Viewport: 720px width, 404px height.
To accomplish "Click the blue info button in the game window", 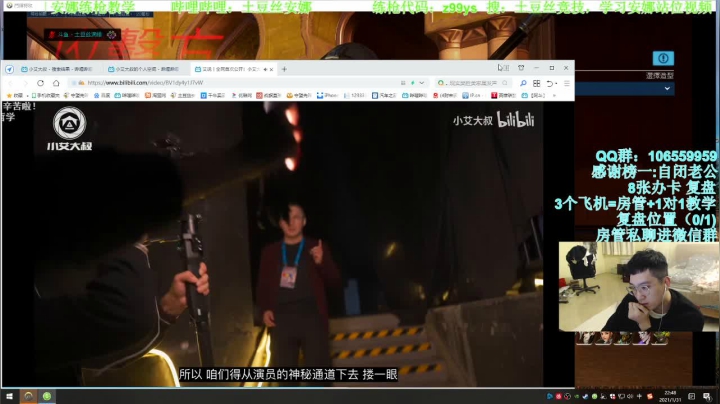I will click(x=663, y=58).
